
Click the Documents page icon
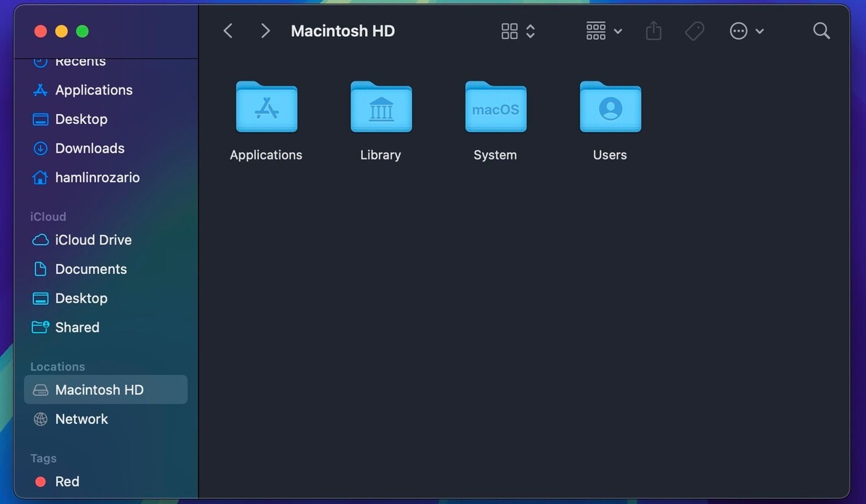pyautogui.click(x=40, y=269)
